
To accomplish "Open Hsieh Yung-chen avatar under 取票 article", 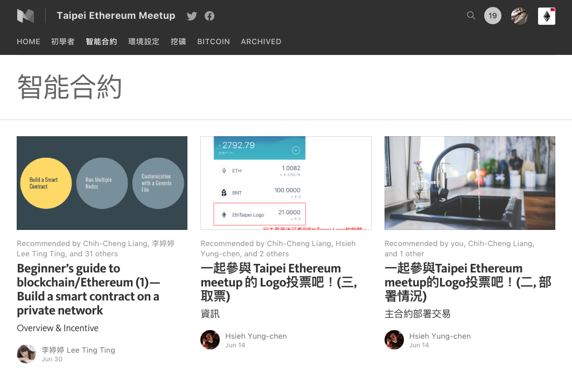I will tap(210, 339).
